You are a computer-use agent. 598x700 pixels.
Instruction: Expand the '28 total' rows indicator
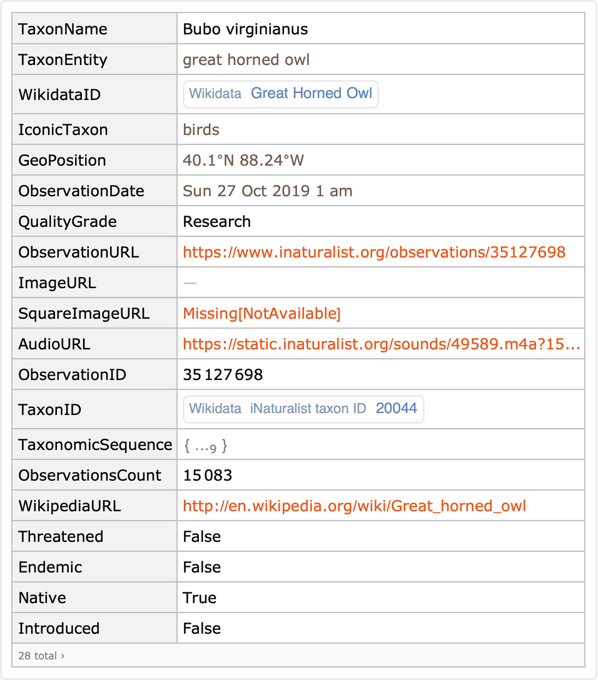41,656
